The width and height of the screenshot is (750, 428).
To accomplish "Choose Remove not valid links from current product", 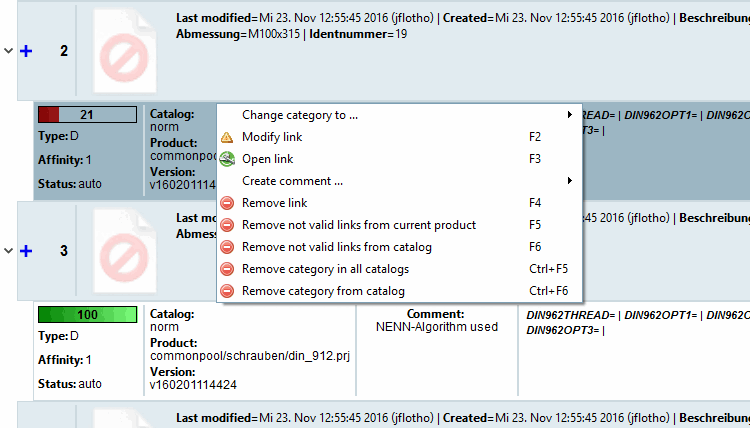I will coord(359,225).
